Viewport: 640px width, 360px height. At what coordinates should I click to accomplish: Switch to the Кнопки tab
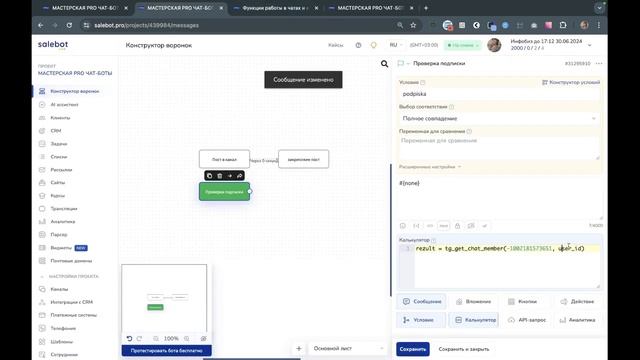click(522, 302)
